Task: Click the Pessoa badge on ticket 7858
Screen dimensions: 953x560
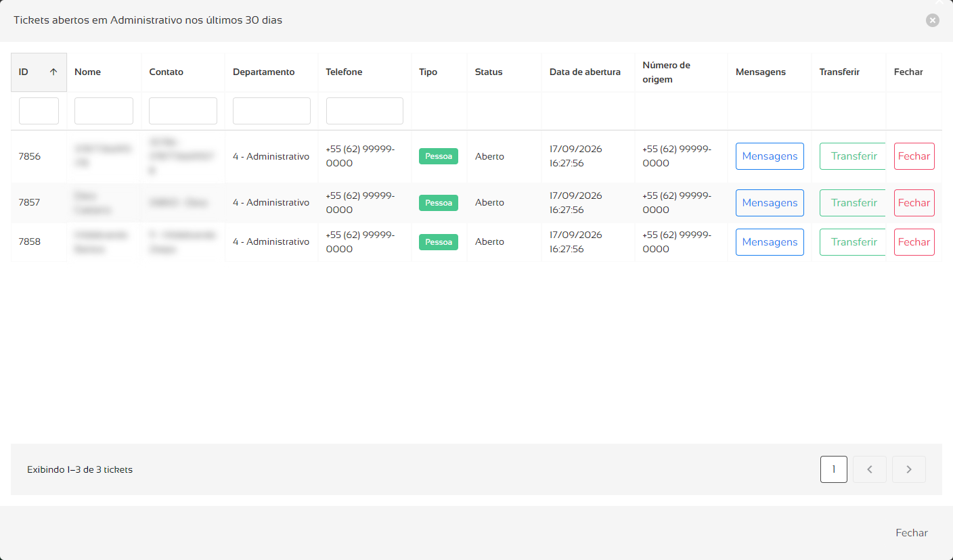Action: click(439, 242)
